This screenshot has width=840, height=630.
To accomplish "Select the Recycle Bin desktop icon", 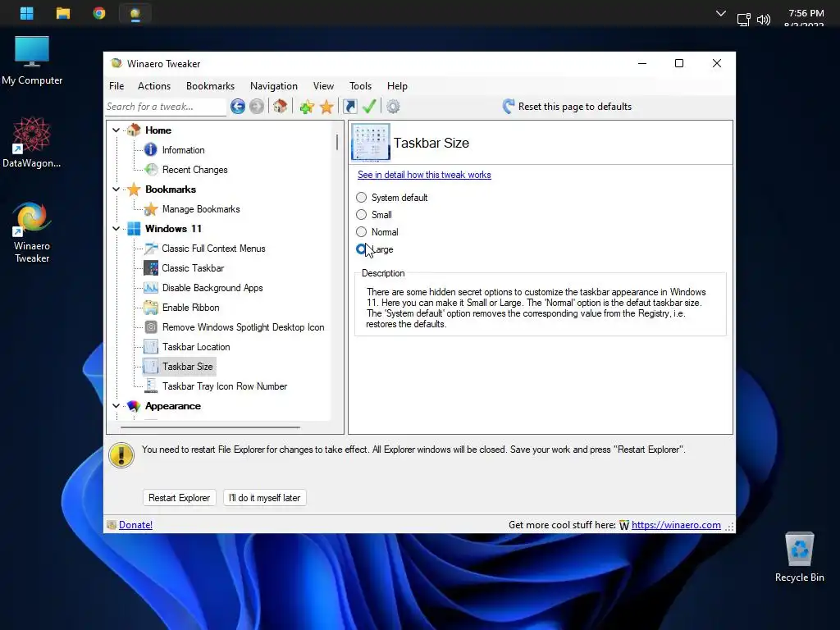I will tap(799, 557).
